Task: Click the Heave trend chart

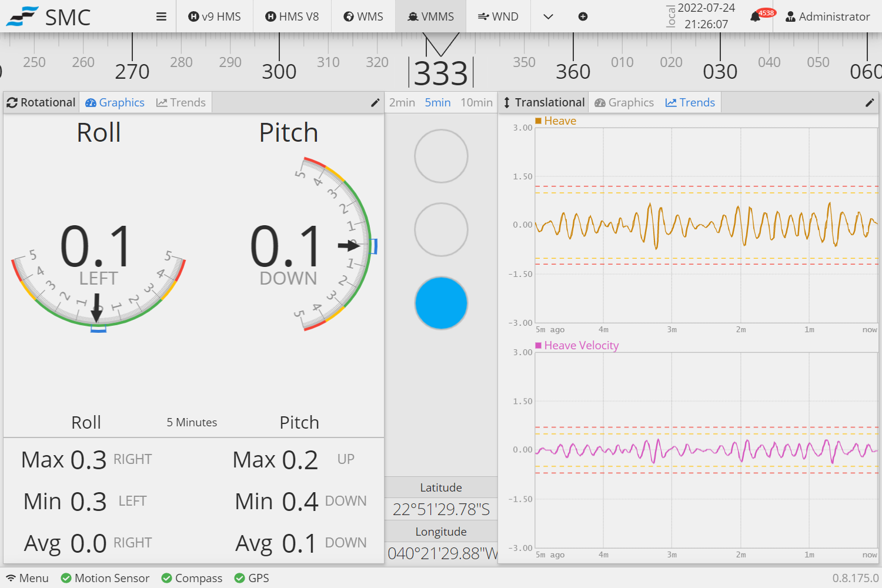Action: pos(706,225)
